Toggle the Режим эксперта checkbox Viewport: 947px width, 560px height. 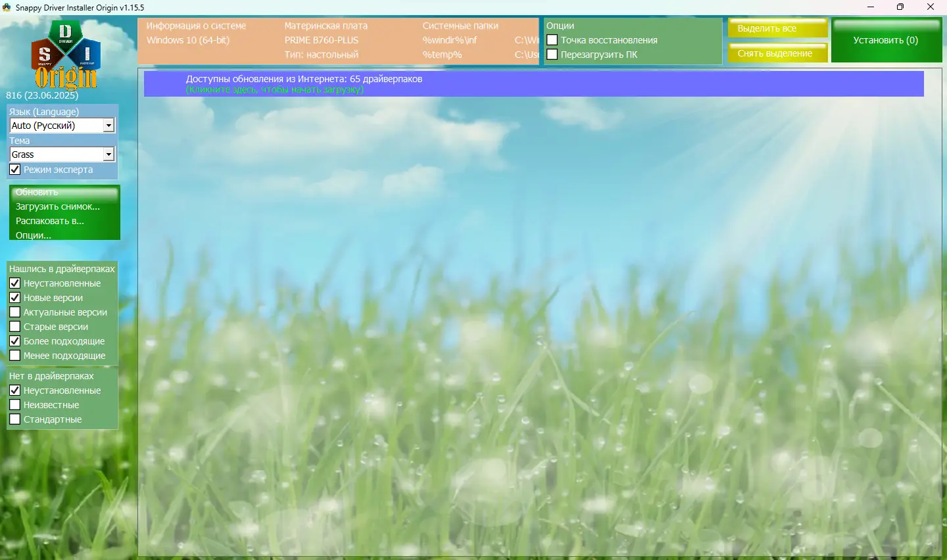15,170
